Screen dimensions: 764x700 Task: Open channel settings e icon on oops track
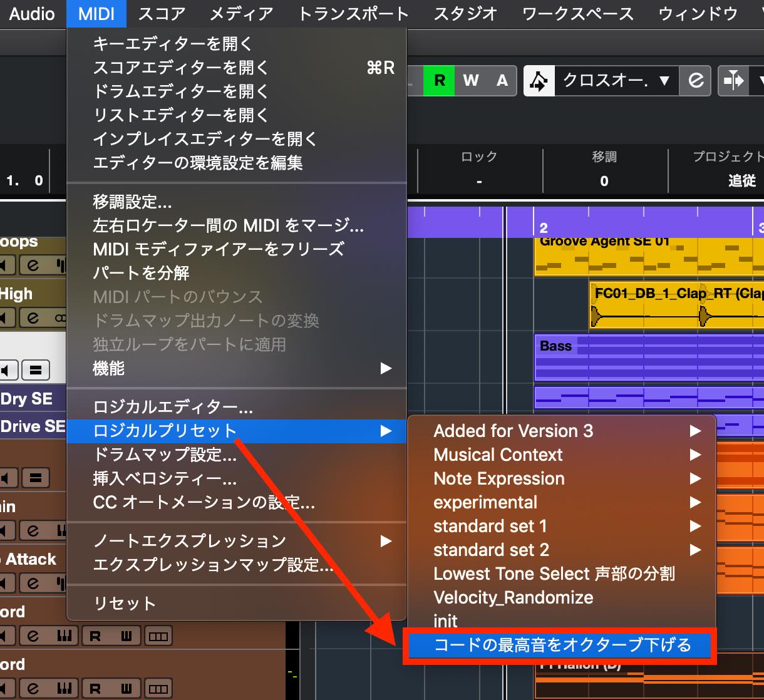[x=33, y=265]
